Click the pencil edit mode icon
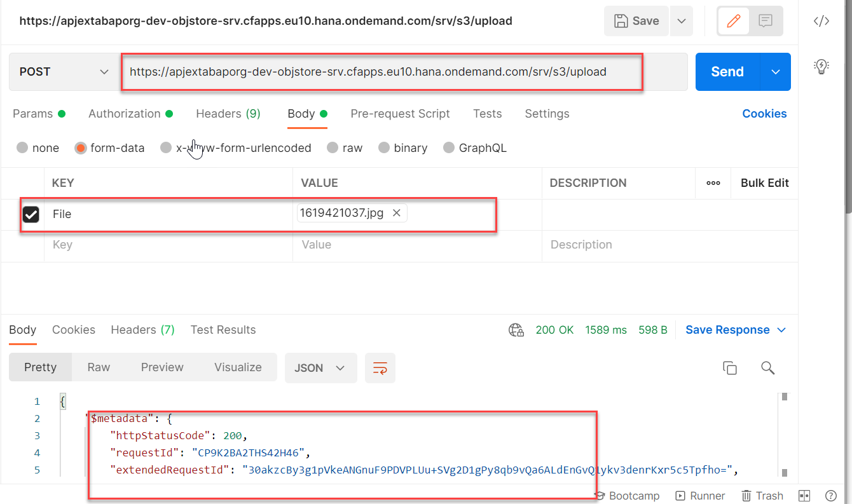The width and height of the screenshot is (852, 504). [734, 21]
